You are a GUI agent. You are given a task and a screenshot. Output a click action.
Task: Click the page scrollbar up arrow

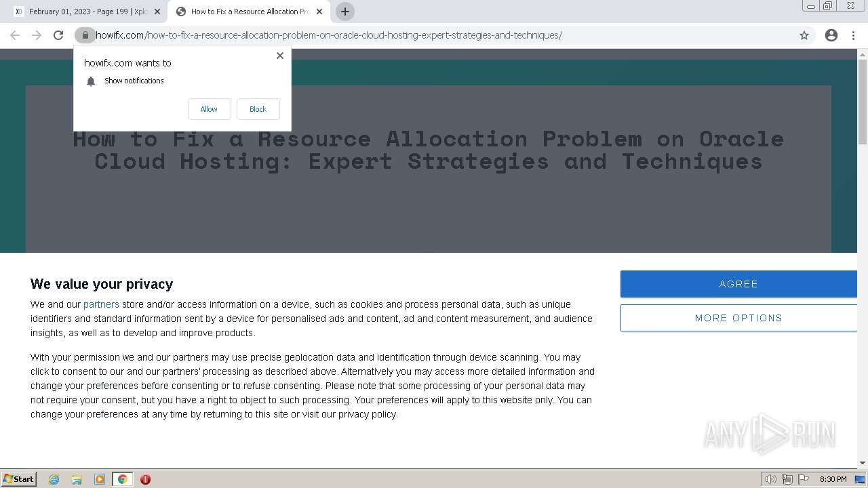click(863, 54)
